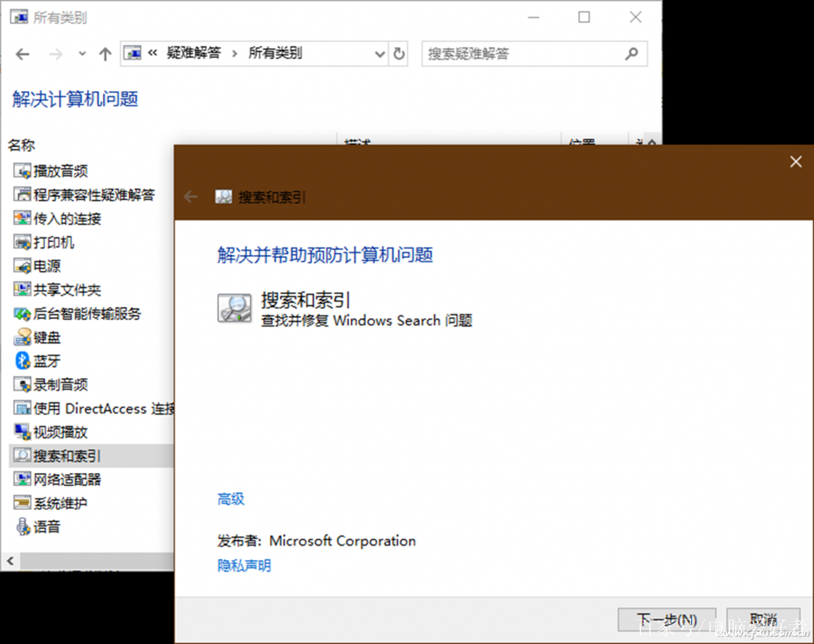Select the 蓝牙 row text
The width and height of the screenshot is (814, 644).
tap(47, 361)
